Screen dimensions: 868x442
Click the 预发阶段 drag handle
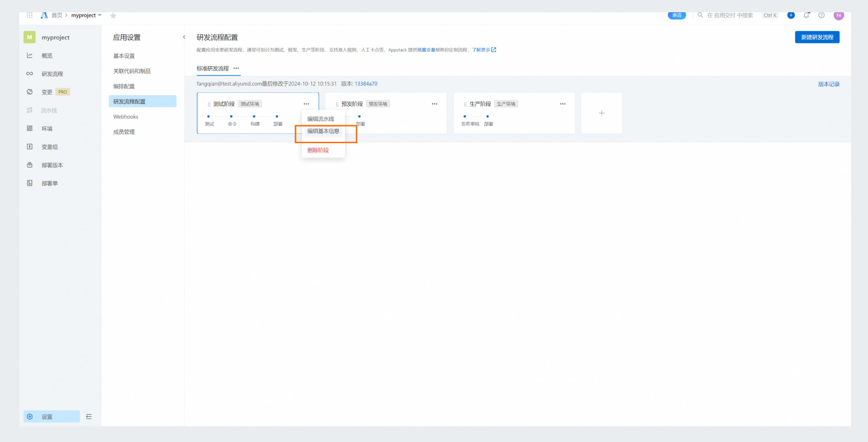337,104
